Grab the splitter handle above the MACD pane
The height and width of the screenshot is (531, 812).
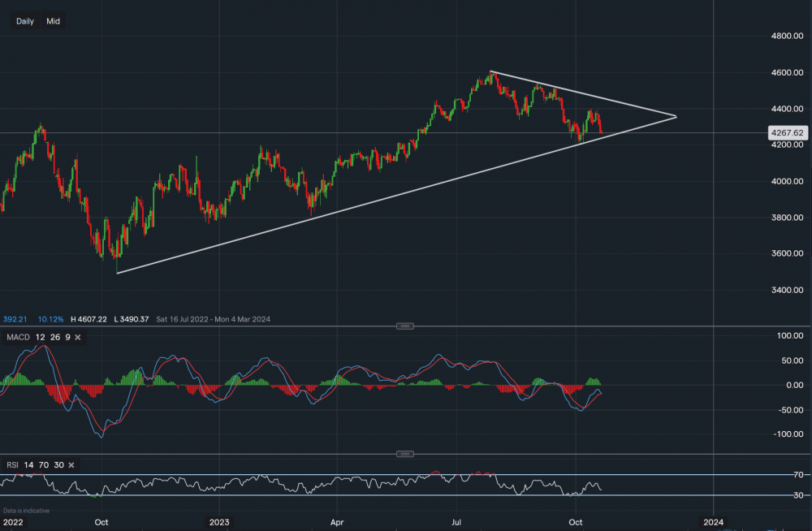tap(405, 326)
